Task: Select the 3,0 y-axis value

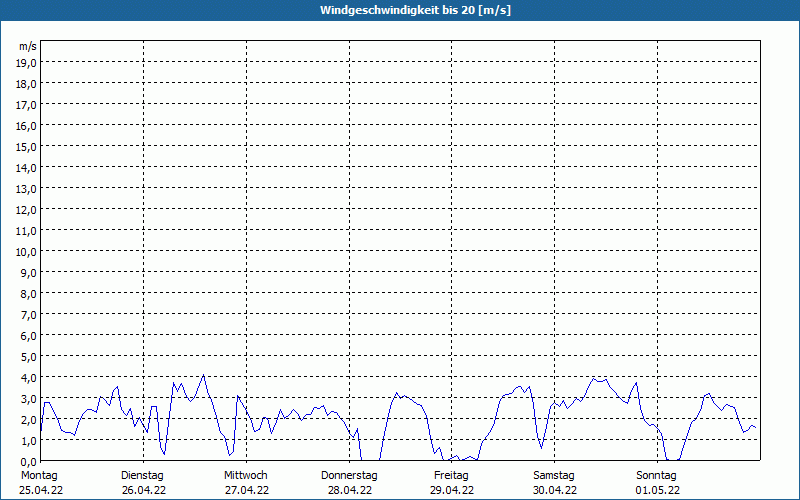Action: [x=29, y=398]
